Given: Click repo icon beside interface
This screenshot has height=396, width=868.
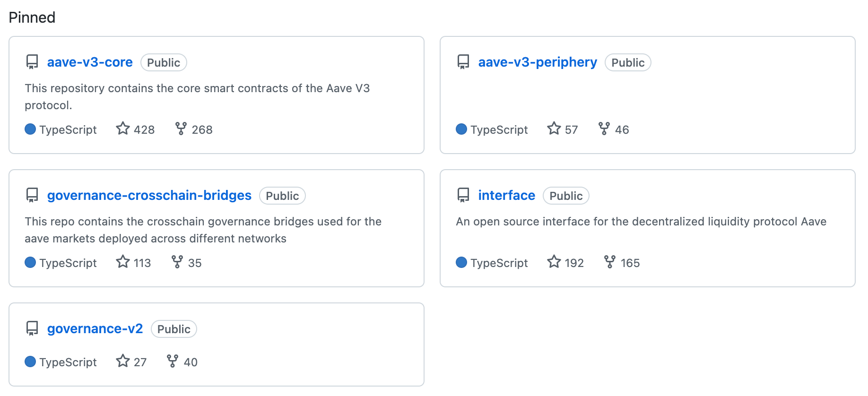Looking at the screenshot, I should (463, 196).
